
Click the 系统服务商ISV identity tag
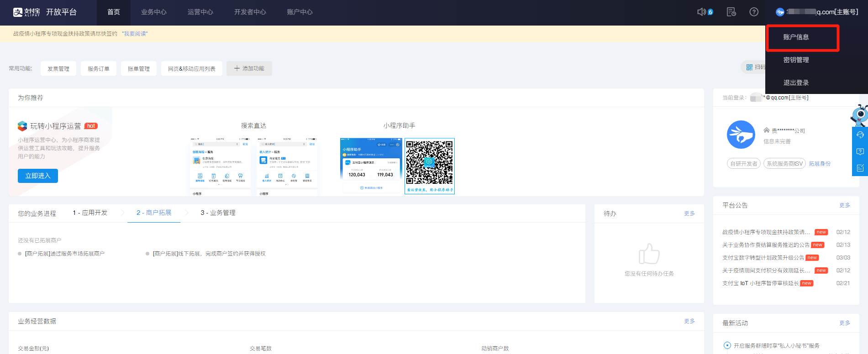785,164
